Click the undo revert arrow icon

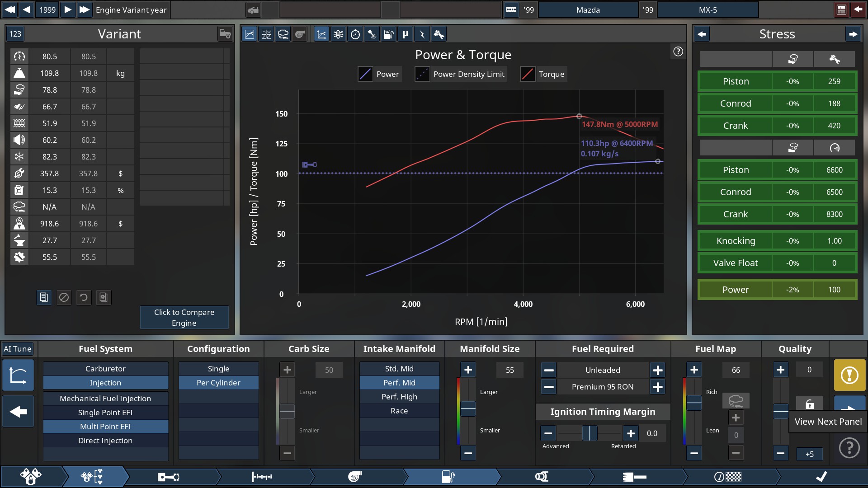point(84,297)
